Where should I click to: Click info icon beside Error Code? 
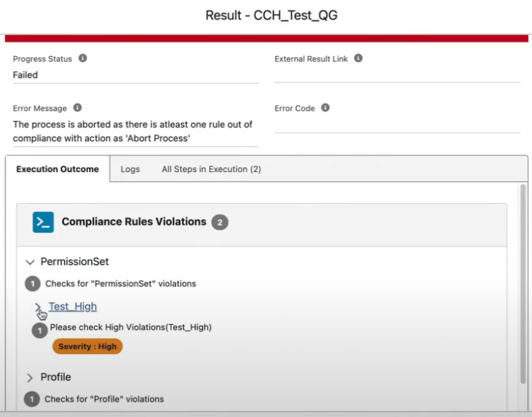click(x=326, y=108)
